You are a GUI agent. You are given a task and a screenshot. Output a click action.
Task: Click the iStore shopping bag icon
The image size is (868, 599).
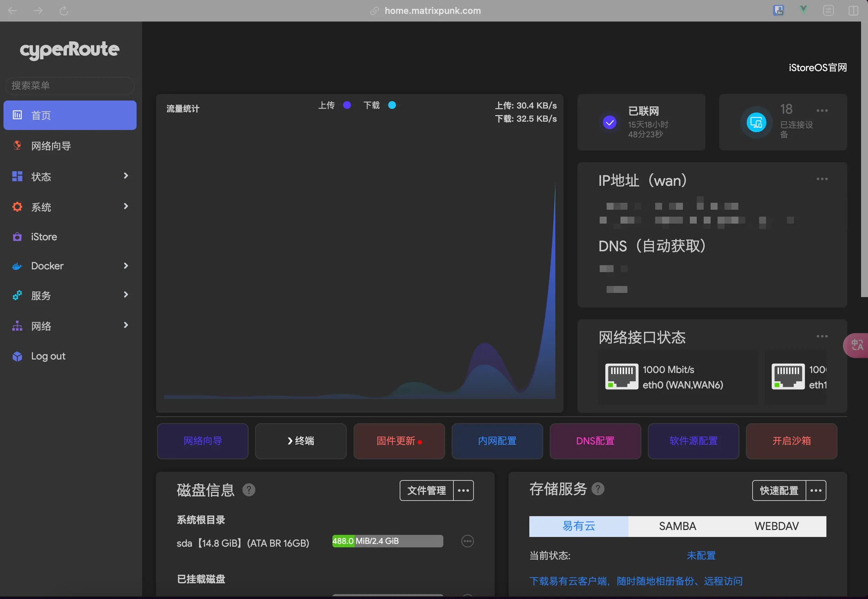click(17, 237)
